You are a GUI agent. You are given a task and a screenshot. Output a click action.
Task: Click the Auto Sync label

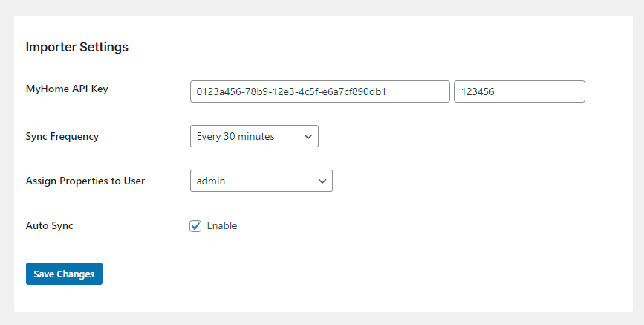pyautogui.click(x=49, y=225)
